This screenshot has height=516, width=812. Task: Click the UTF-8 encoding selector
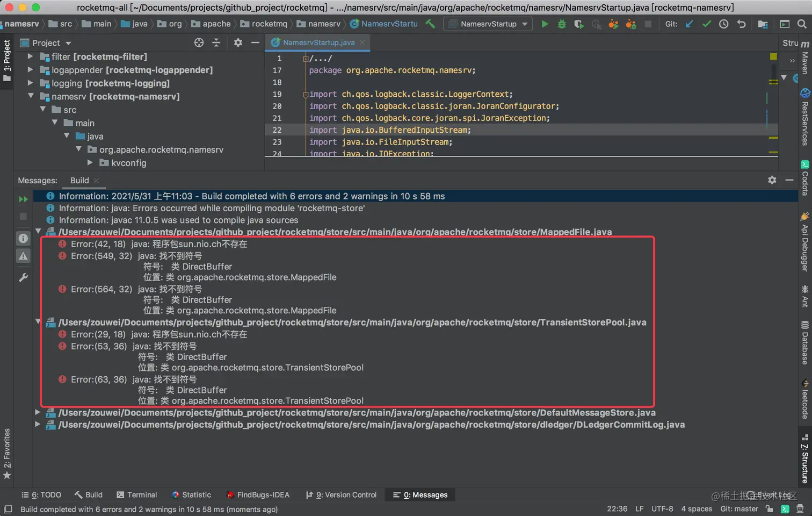(662, 508)
